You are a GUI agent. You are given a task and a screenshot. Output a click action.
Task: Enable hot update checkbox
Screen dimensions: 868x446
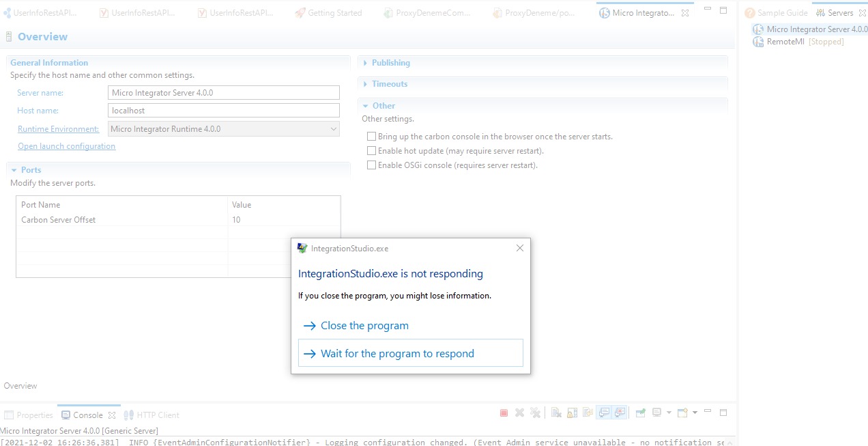point(371,150)
